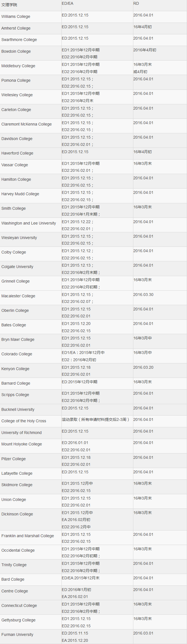The image size is (187, 644).
Task: Click the 文理学院 column header
Action: [9, 5]
